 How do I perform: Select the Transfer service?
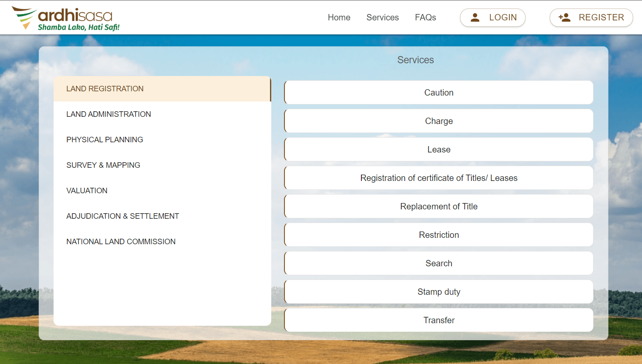(439, 320)
